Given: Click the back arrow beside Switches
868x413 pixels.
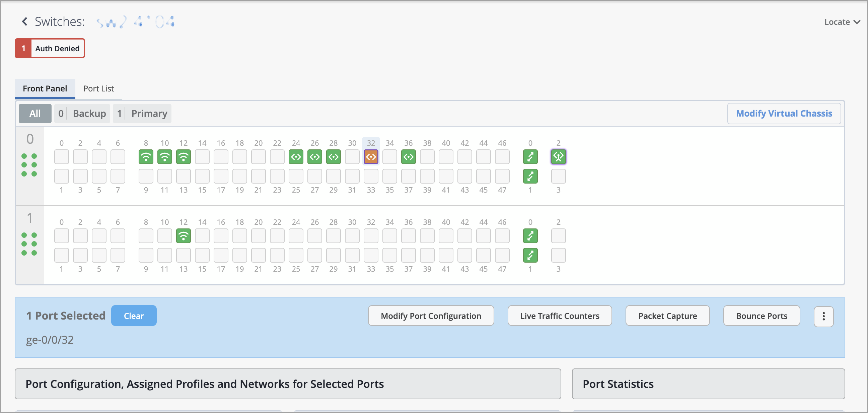Looking at the screenshot, I should click(24, 21).
